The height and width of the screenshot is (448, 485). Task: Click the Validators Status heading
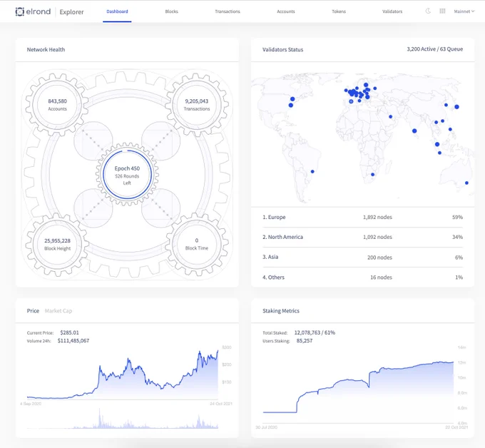[x=282, y=49]
